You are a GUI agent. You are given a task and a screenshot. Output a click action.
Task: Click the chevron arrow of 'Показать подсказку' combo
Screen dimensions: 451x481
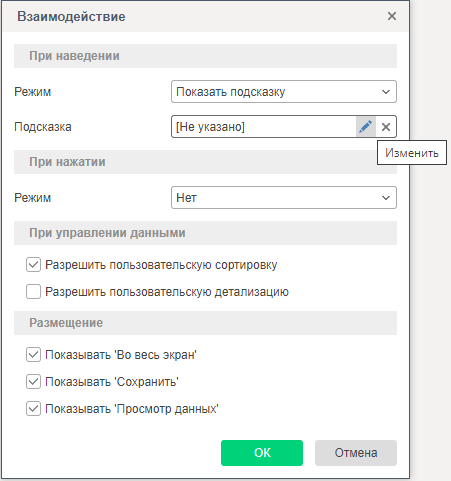(386, 92)
